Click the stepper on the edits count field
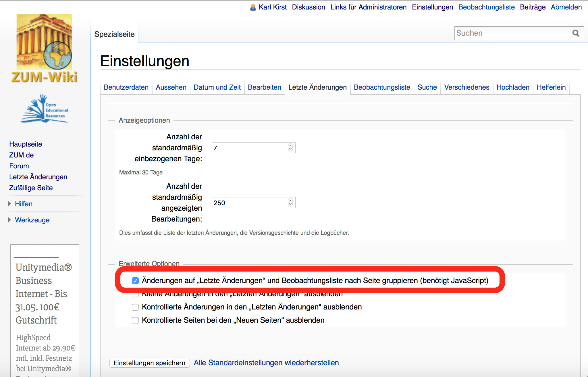Image resolution: width=588 pixels, height=377 pixels. (290, 203)
